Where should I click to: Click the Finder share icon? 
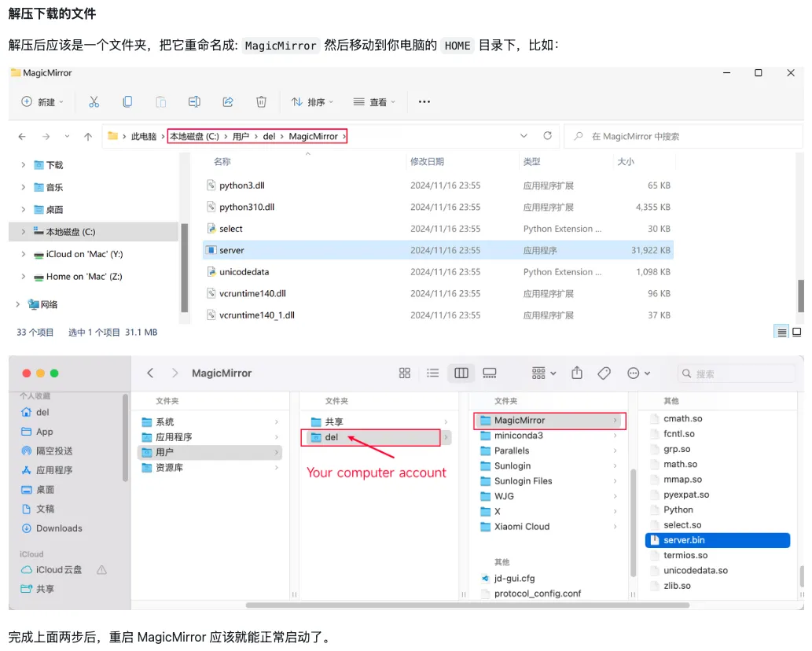[577, 373]
